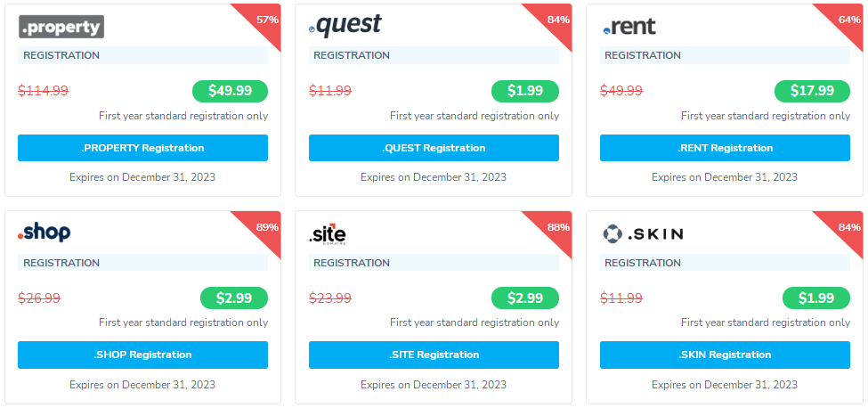Click the REGISTRATION label under .quest
This screenshot has width=868, height=408.
coord(352,55)
